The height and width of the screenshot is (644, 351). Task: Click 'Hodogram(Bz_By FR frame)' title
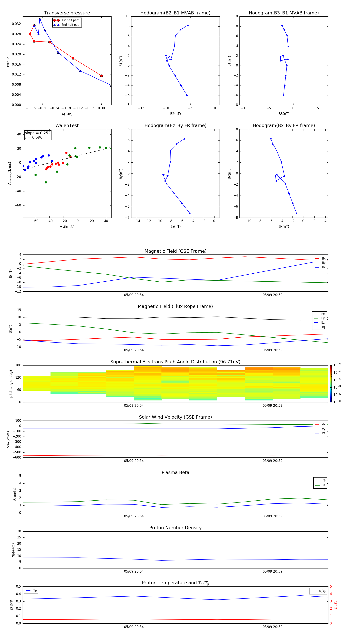pyautogui.click(x=175, y=125)
